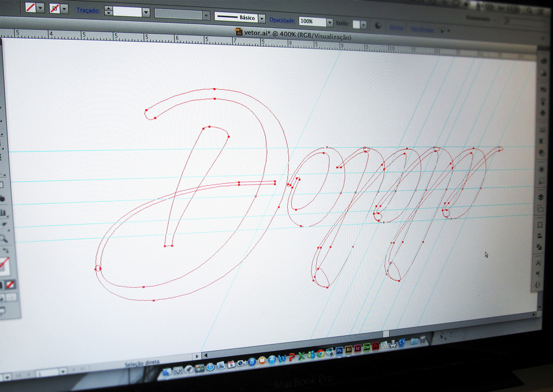Expand the Estilo graphic style dropdown
Screen dimensions: 553x392
364,25
